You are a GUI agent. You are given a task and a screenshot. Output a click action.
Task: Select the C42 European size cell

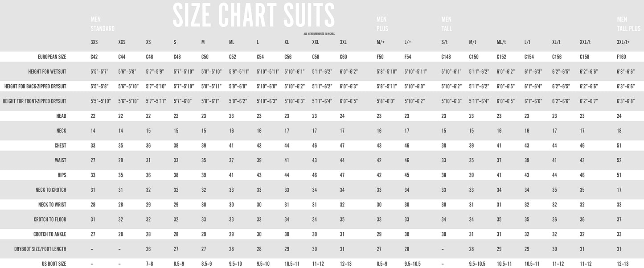pos(94,57)
